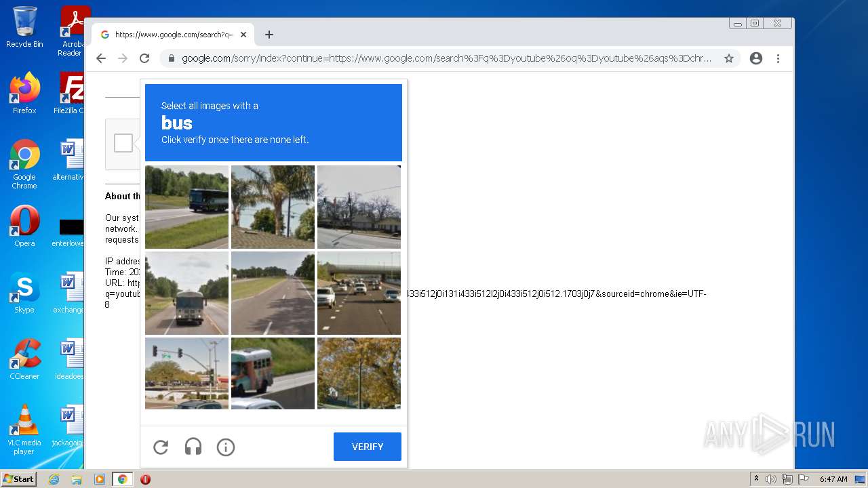
Task: Select the palm tree tile
Action: coord(273,207)
